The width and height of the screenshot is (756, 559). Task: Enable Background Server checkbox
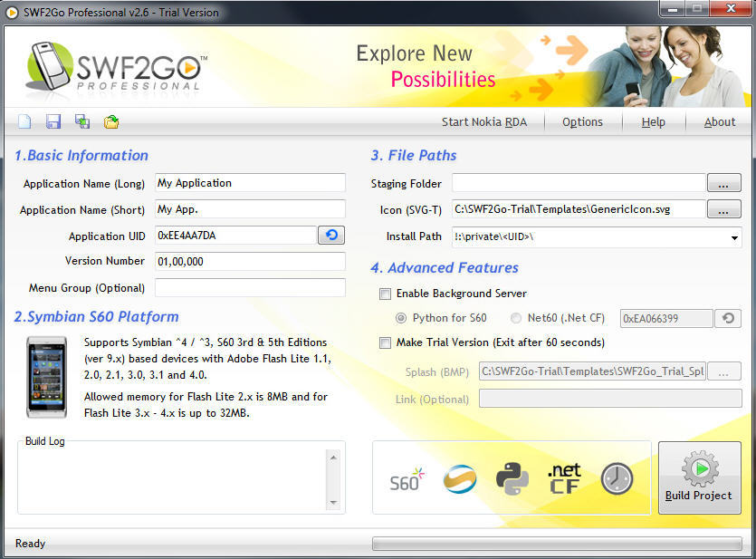(x=385, y=294)
